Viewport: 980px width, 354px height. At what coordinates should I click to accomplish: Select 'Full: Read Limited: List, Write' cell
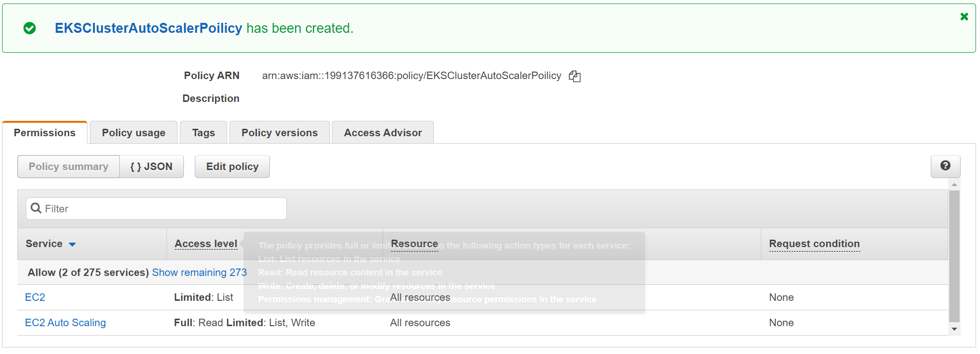pyautogui.click(x=245, y=323)
